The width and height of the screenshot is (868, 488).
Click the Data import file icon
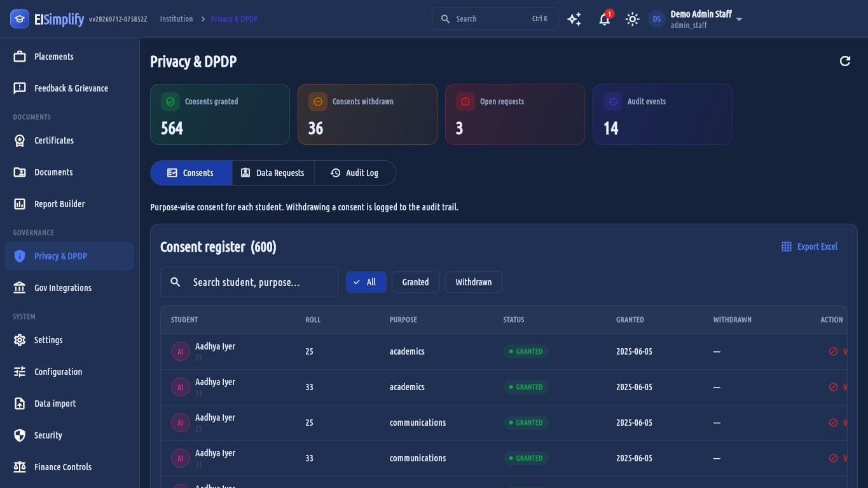20,403
